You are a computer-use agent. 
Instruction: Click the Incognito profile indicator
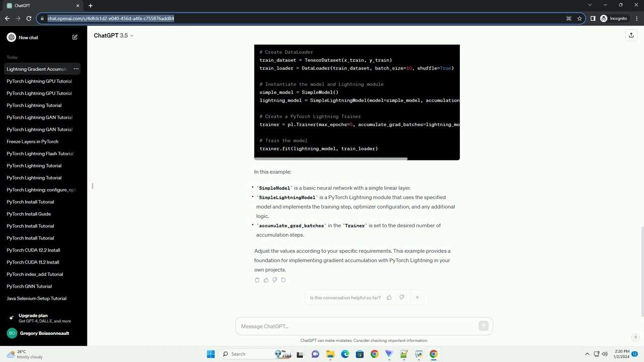(x=614, y=19)
